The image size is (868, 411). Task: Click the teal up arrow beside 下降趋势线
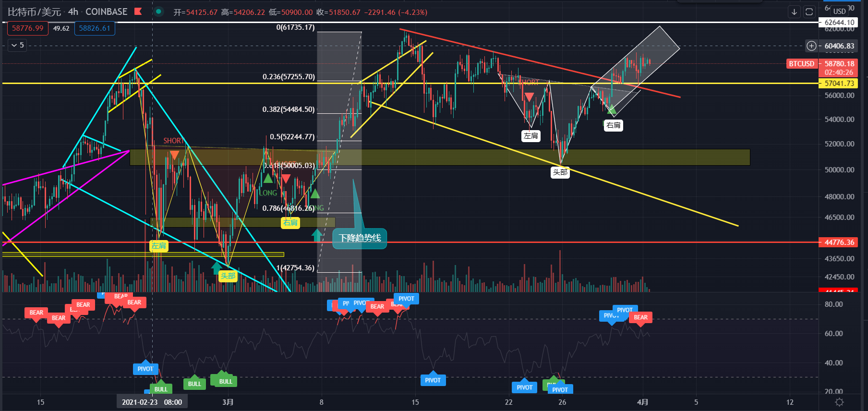click(317, 235)
